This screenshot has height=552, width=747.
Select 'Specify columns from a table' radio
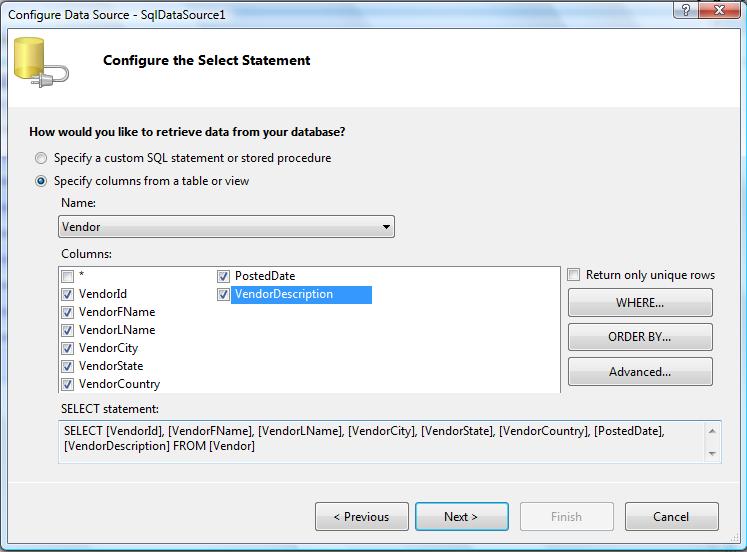(x=41, y=181)
